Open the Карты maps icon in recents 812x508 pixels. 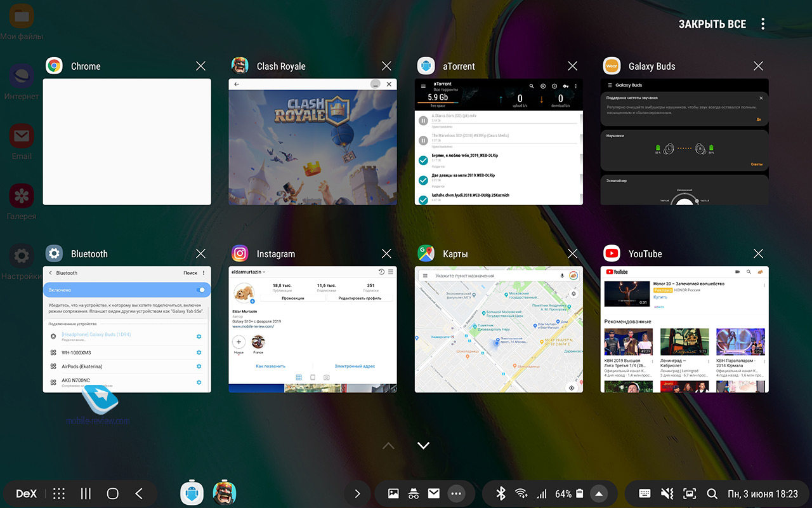click(426, 253)
